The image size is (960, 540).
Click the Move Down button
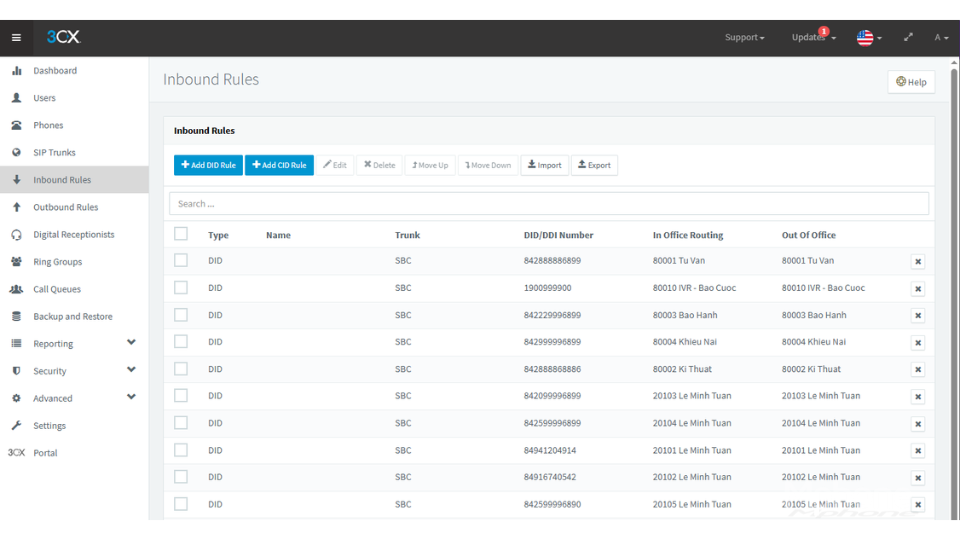(488, 165)
